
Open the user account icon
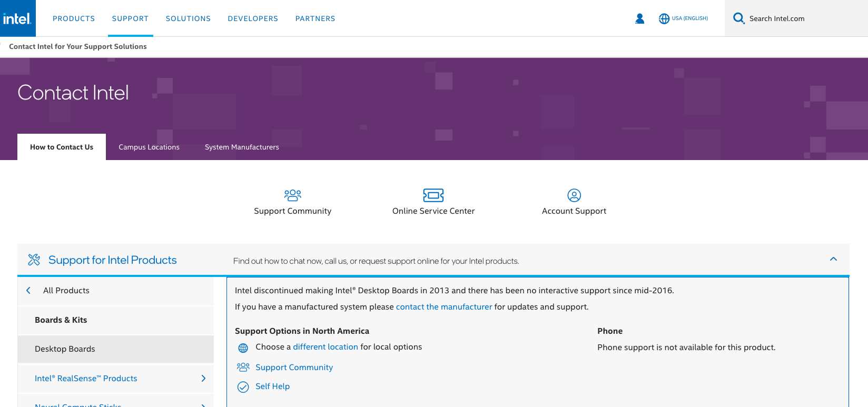pyautogui.click(x=639, y=18)
